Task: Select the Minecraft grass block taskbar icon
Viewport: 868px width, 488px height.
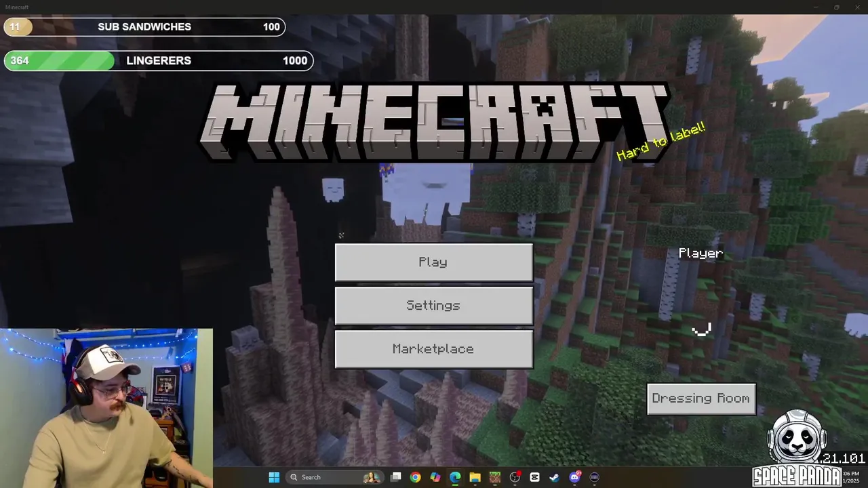Action: (495, 477)
